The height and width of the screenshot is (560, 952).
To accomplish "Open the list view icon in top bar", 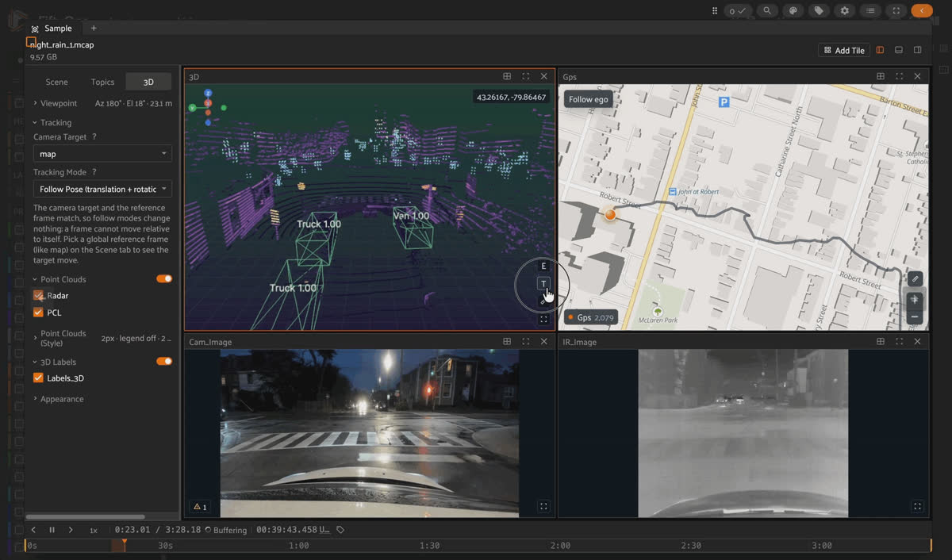I will [871, 11].
